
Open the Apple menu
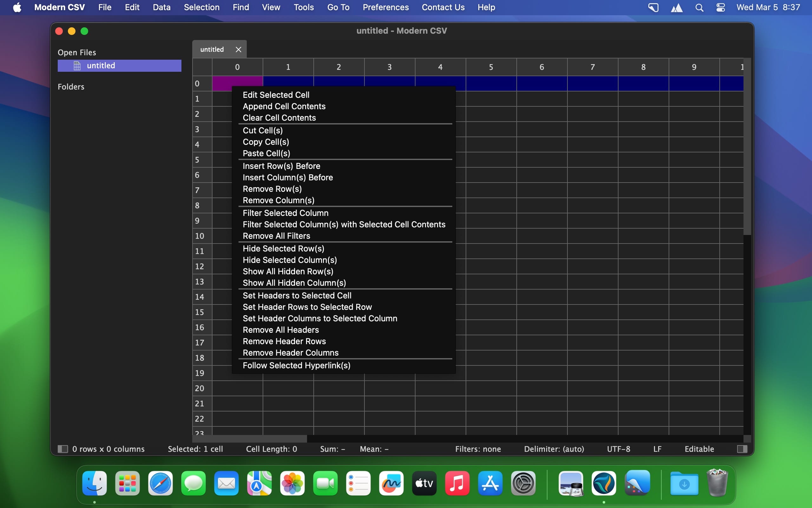pyautogui.click(x=17, y=7)
